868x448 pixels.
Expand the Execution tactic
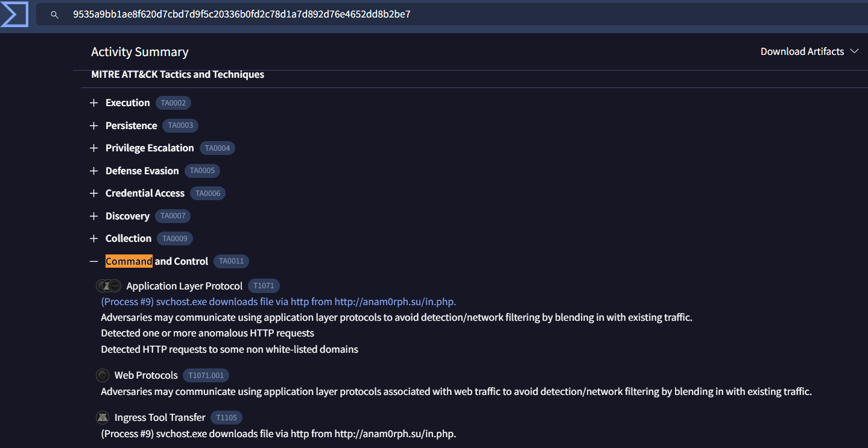[x=93, y=103]
